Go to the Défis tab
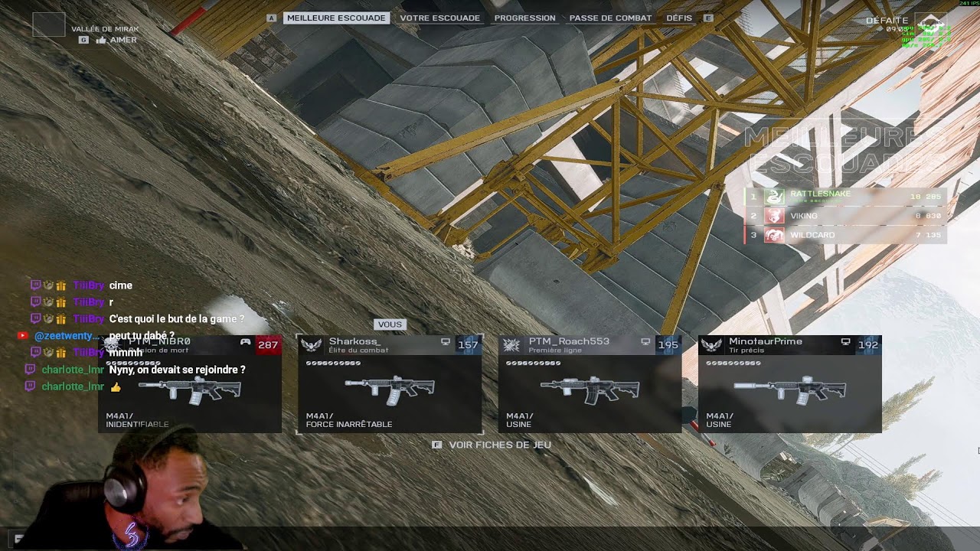980x551 pixels. click(679, 18)
